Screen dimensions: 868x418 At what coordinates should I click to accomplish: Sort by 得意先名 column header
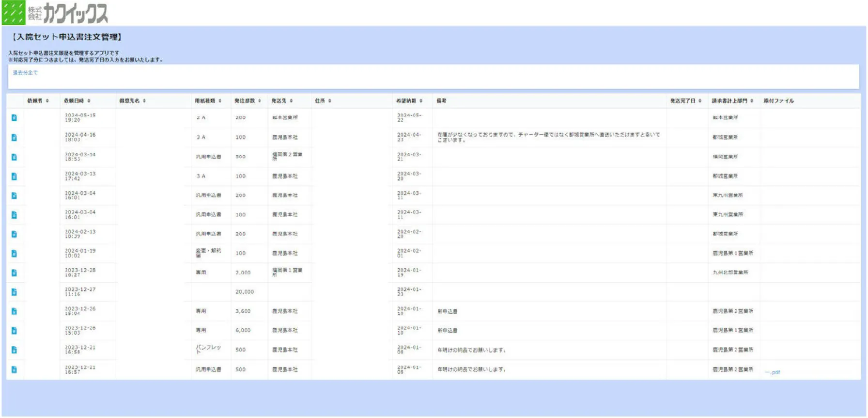point(144,101)
